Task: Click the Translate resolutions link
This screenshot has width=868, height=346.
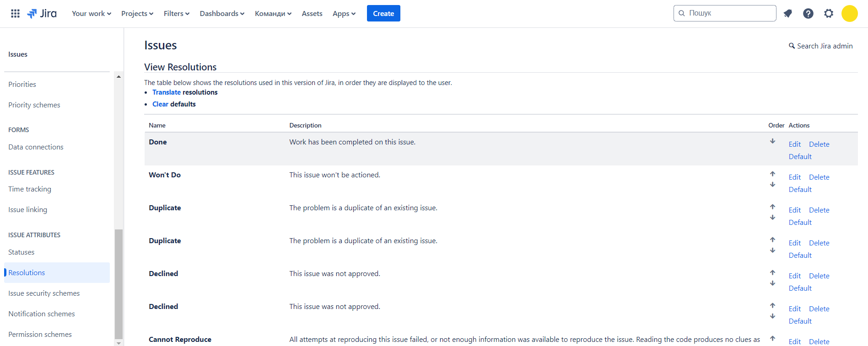Action: (x=167, y=92)
